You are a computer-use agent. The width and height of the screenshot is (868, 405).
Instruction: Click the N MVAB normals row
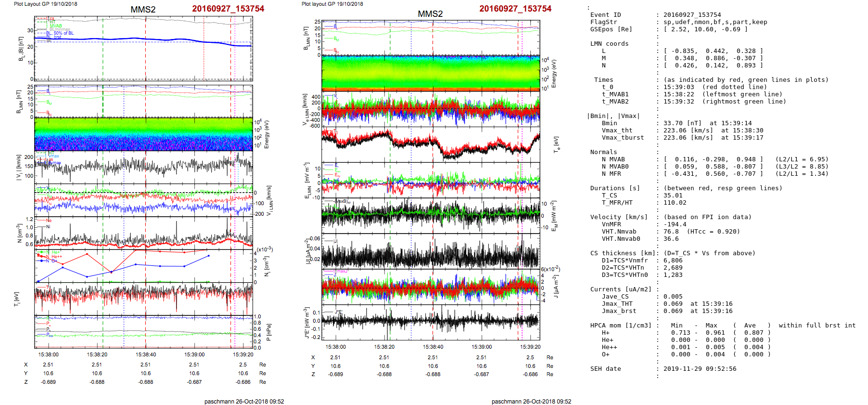(613, 159)
